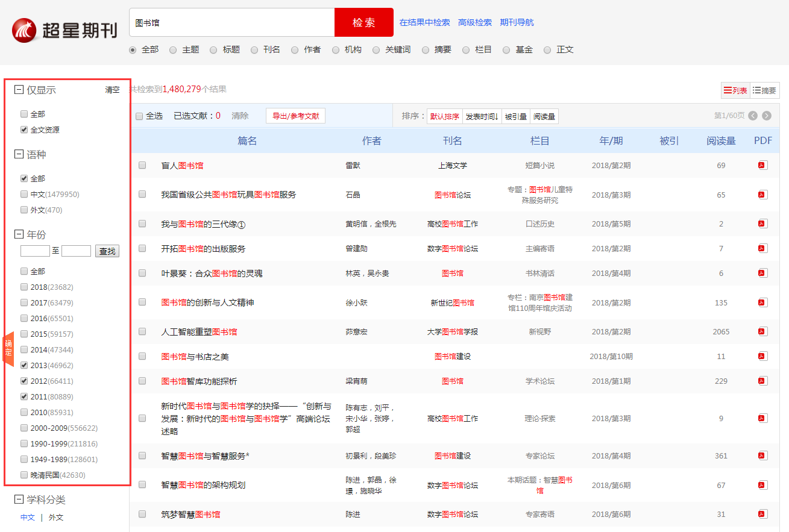Enable the 中文 language filter checkbox
Viewport: 789px width, 532px height.
pyautogui.click(x=24, y=194)
